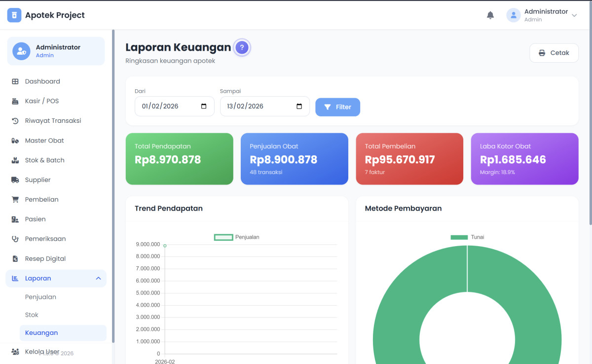Click the data point on the trend chart
The height and width of the screenshot is (364, 592).
tap(165, 246)
